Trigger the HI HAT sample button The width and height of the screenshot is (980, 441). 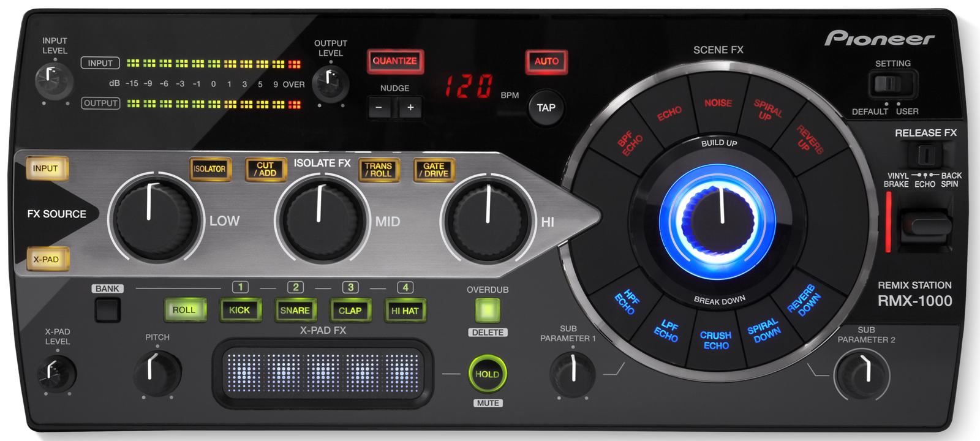click(405, 311)
